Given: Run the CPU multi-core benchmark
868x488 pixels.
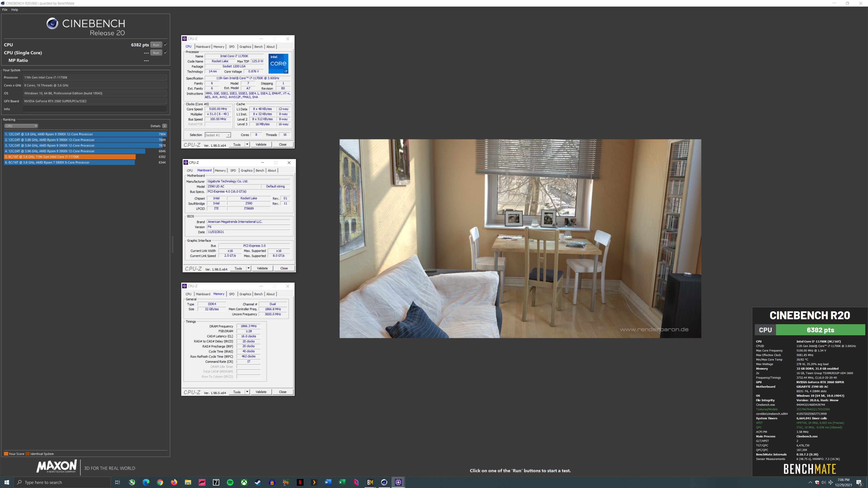Looking at the screenshot, I should 156,45.
